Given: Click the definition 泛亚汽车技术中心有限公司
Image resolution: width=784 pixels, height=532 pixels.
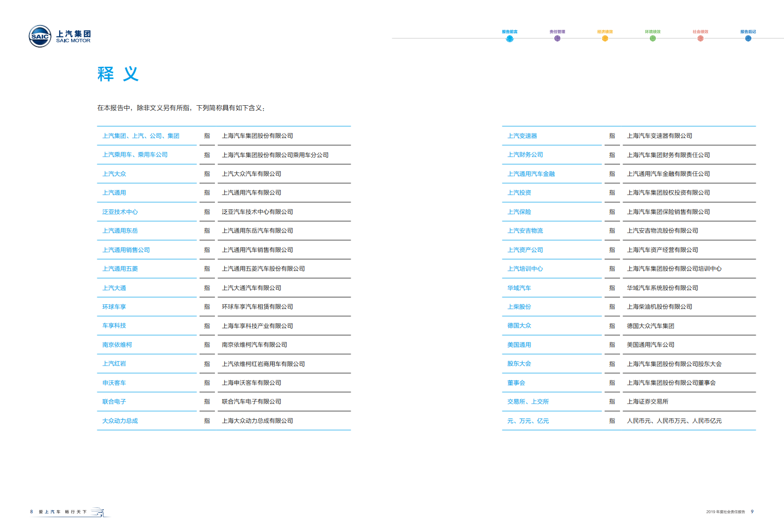Looking at the screenshot, I should click(257, 212).
